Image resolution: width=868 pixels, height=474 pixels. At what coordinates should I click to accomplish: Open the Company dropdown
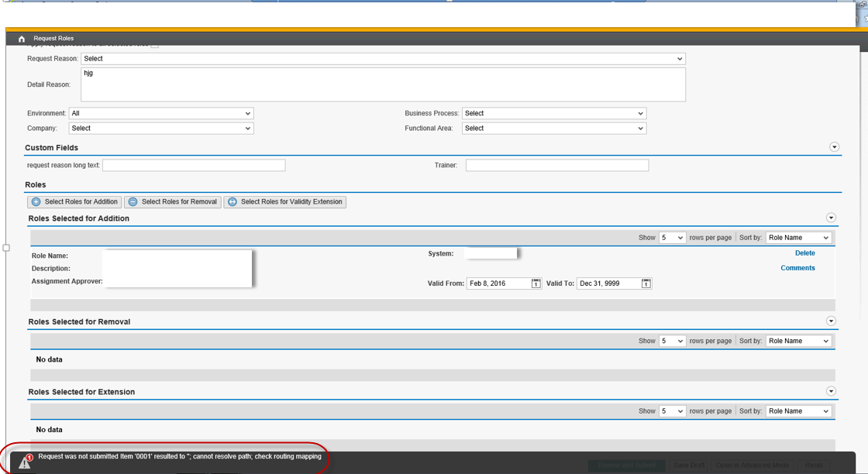pos(161,129)
